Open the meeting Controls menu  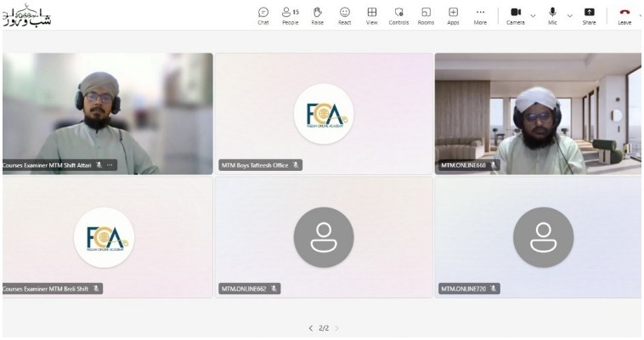tap(398, 15)
